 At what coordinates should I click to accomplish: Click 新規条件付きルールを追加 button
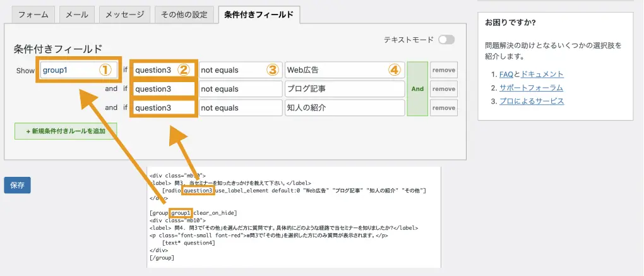66,131
